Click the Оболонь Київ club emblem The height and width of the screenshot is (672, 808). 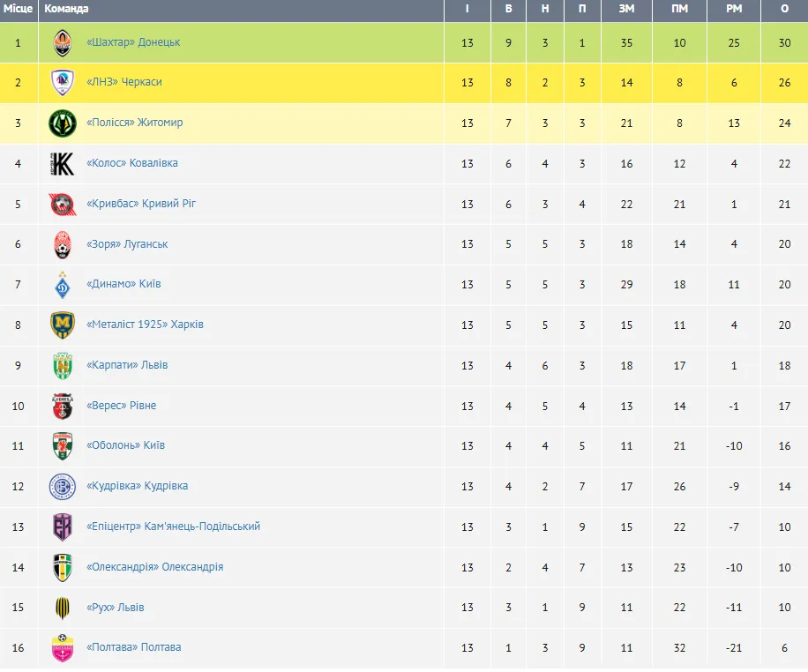click(x=62, y=446)
